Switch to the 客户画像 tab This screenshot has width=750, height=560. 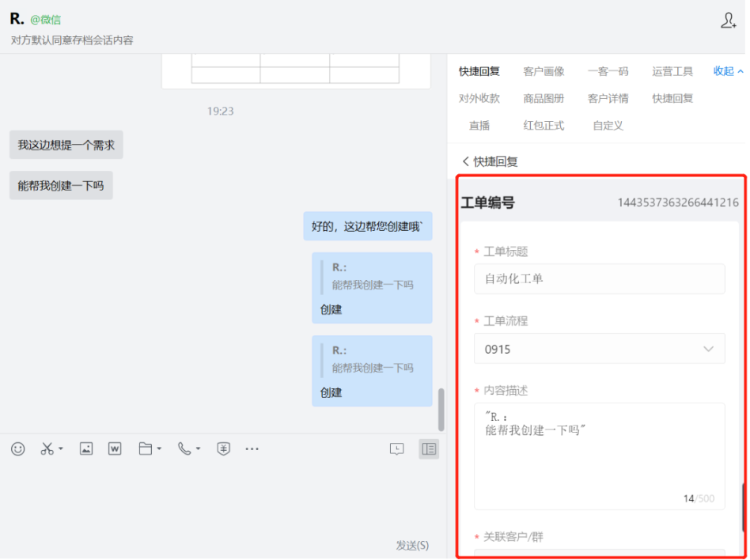point(544,71)
